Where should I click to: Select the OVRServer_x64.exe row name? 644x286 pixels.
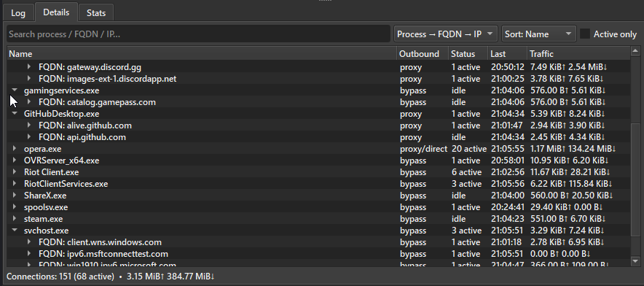coord(62,160)
